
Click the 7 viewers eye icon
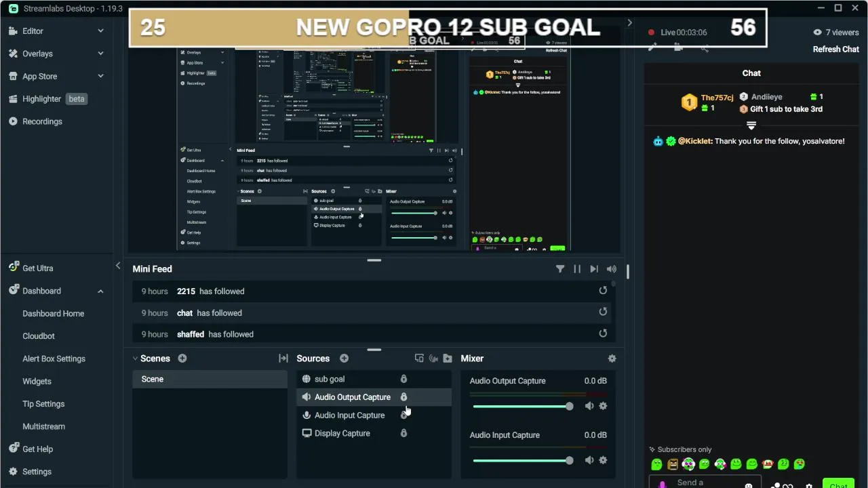[x=818, y=33]
